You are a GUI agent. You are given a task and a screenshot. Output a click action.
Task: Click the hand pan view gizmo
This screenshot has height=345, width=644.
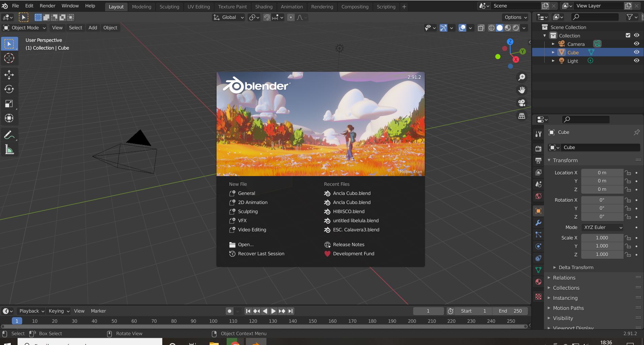pos(522,90)
